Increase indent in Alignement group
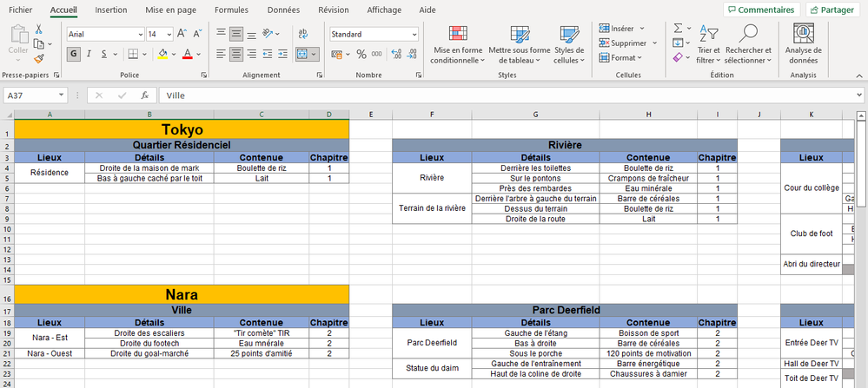This screenshot has height=388, width=868. pyautogui.click(x=282, y=54)
